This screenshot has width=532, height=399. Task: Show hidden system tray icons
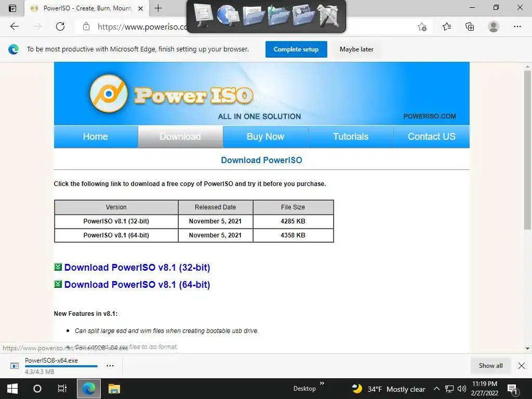click(x=436, y=389)
